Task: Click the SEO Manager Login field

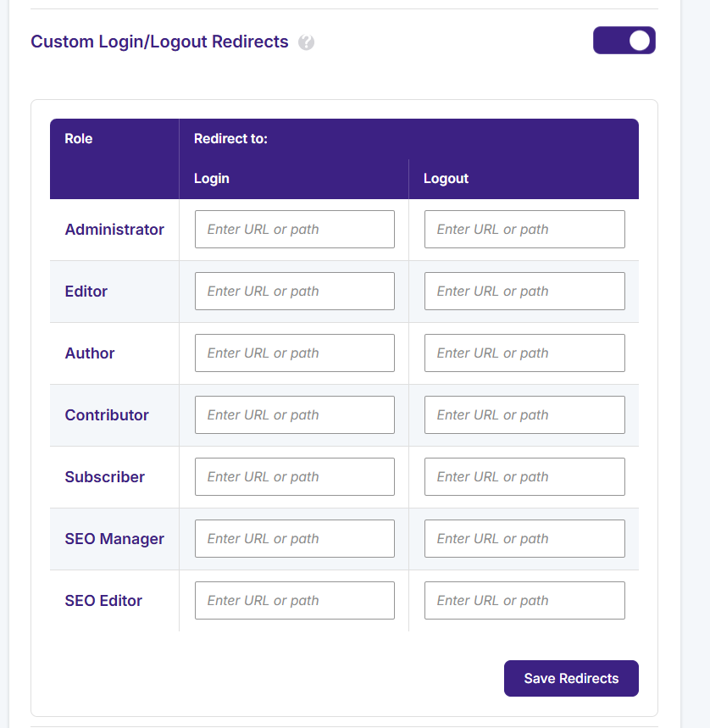Action: tap(295, 538)
